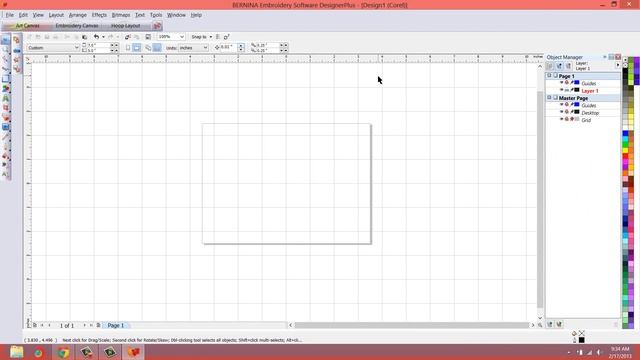Click the top icon in the conversion toolbar
This screenshot has height=360, width=640.
(x=16, y=40)
